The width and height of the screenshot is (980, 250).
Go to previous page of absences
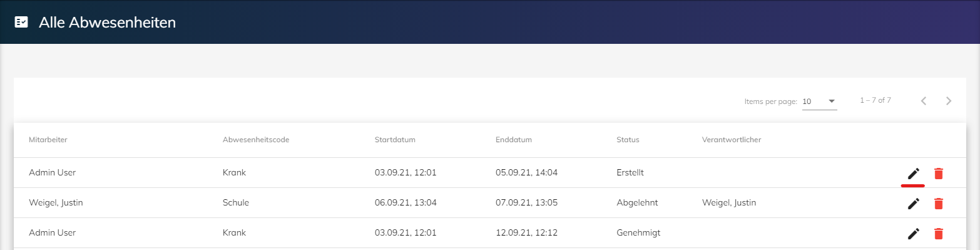click(924, 100)
